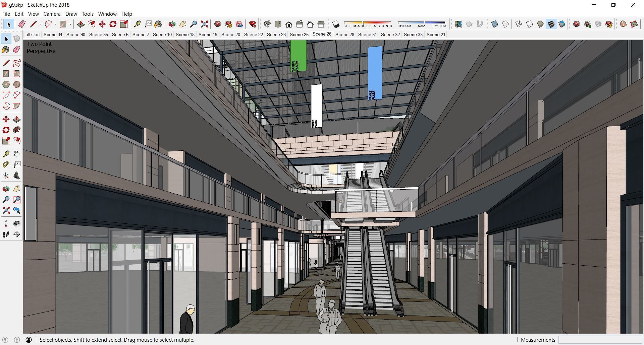Enable Shaded face style
644x345 pixels.
point(540,24)
